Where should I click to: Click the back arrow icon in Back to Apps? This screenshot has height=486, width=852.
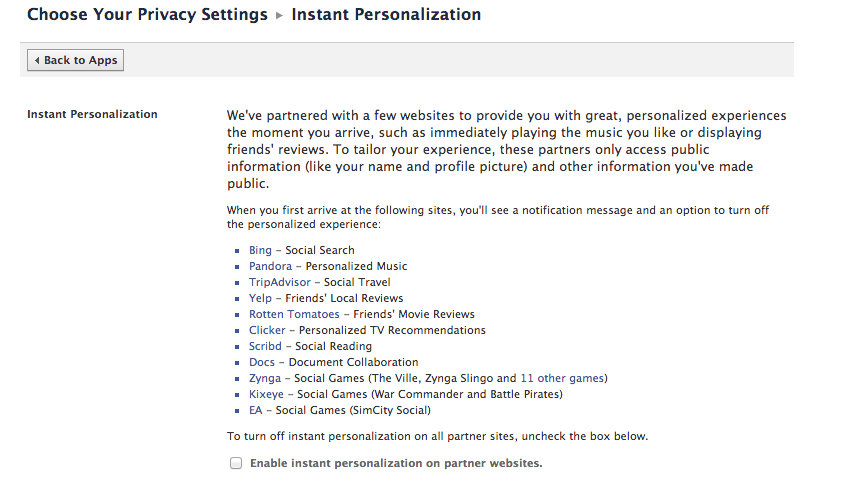pyautogui.click(x=37, y=61)
